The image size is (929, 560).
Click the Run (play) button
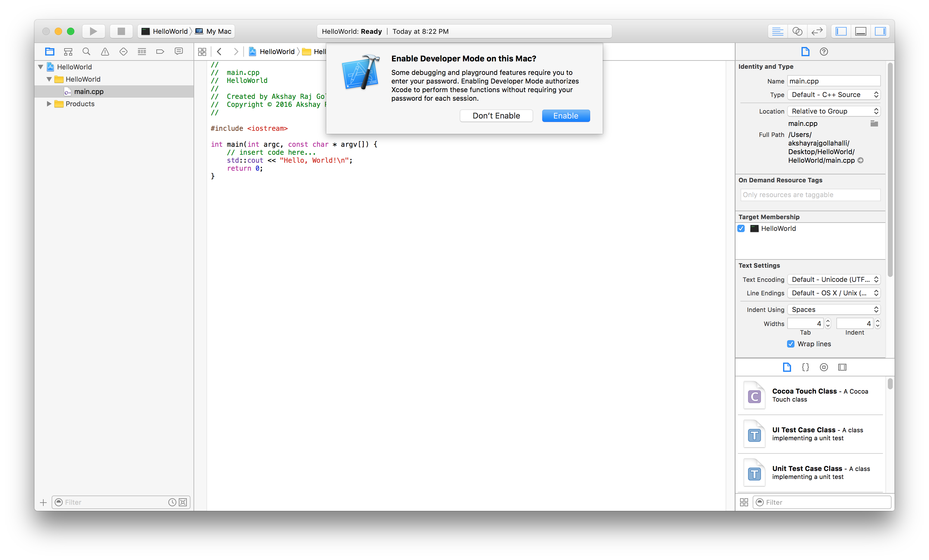click(93, 31)
